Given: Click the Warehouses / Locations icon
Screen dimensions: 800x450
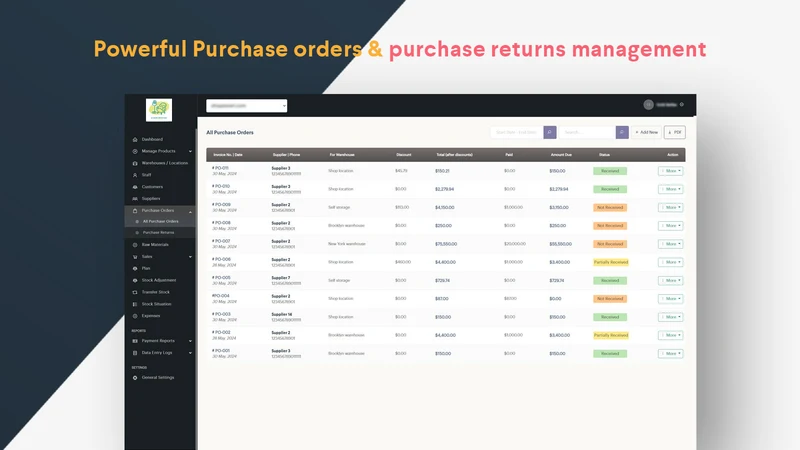Looking at the screenshot, I should pyautogui.click(x=135, y=163).
